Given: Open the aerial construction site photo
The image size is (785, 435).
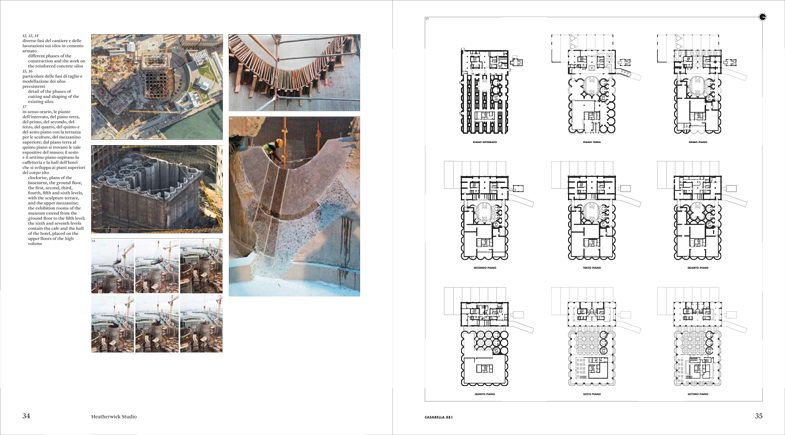Looking at the screenshot, I should [x=157, y=87].
